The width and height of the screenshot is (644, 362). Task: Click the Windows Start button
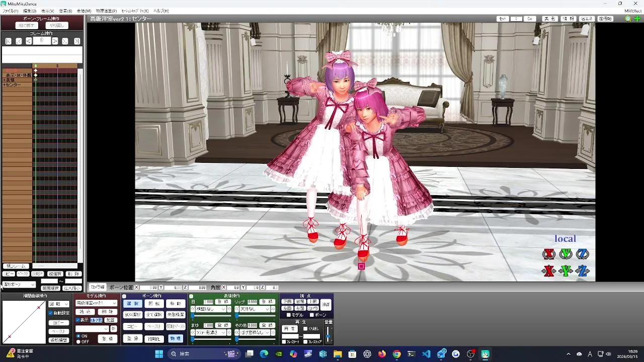pos(159,354)
